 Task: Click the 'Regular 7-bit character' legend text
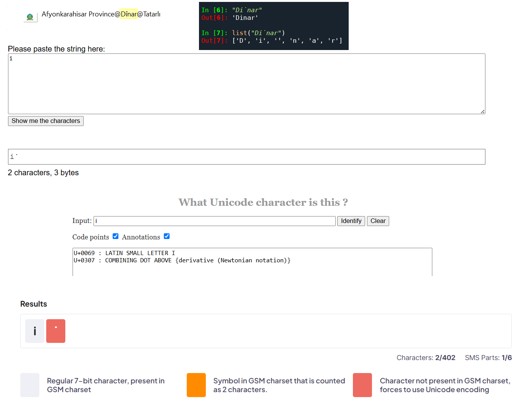(x=106, y=385)
